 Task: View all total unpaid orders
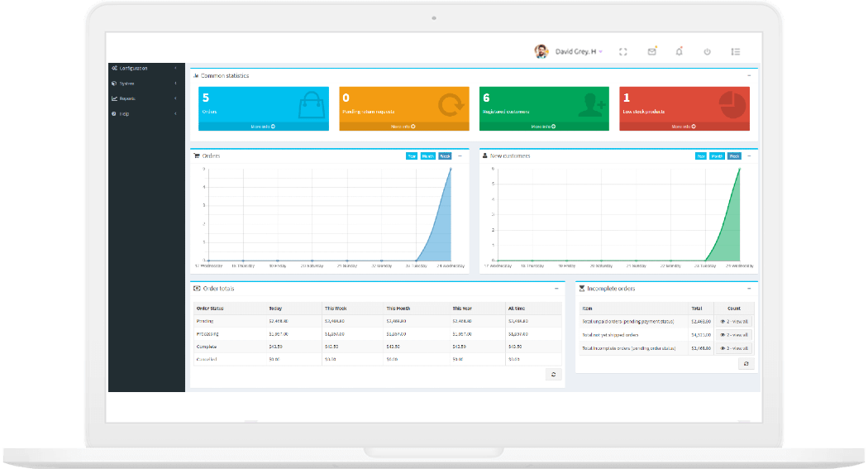(x=734, y=321)
